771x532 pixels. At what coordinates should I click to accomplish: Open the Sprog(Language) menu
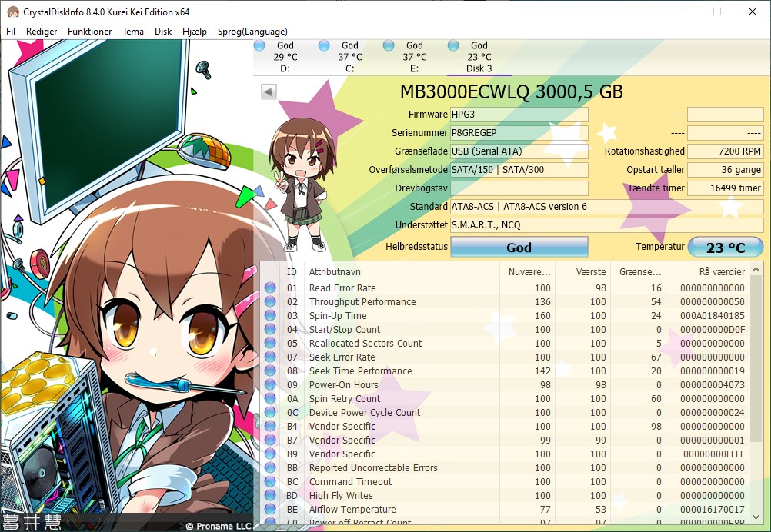252,32
